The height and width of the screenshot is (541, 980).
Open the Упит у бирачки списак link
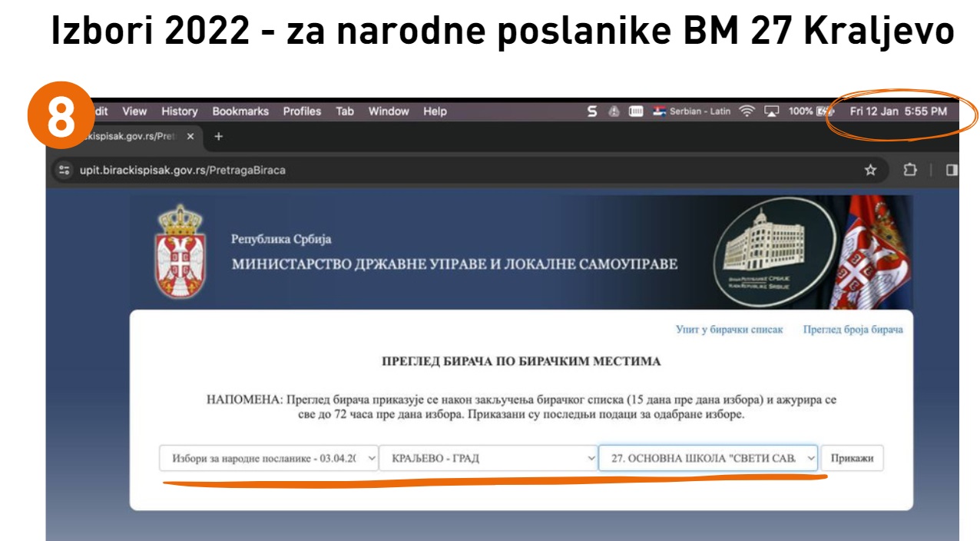pos(729,330)
